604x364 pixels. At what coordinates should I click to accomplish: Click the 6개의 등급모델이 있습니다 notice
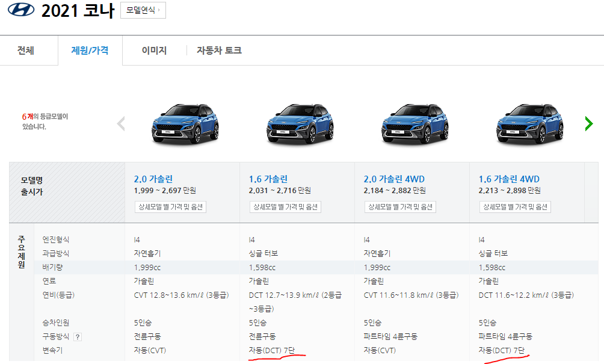(x=45, y=122)
